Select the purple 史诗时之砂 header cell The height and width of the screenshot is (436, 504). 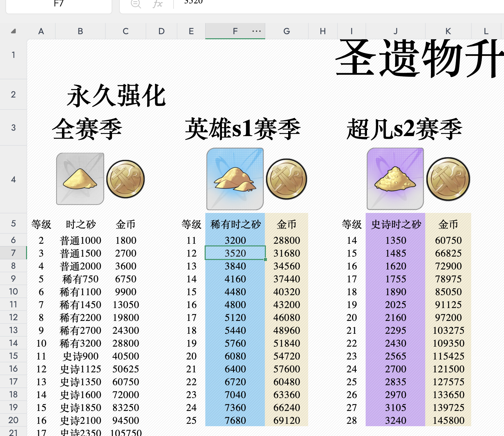(x=396, y=224)
